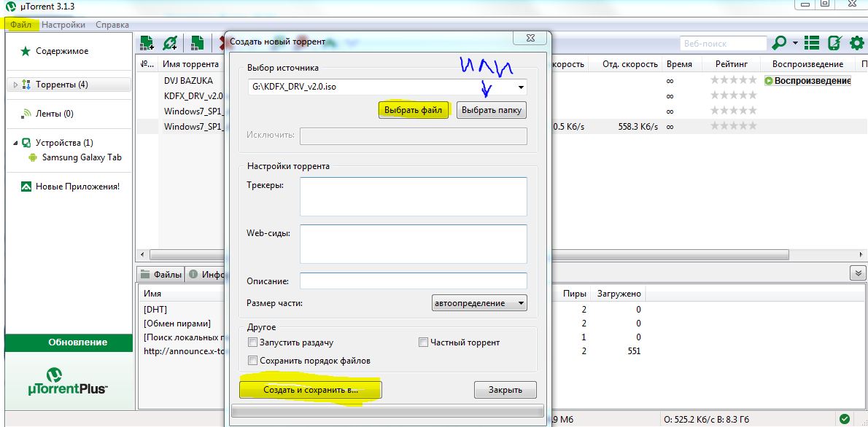Image resolution: width=868 pixels, height=427 pixels.
Task: Click the Новые Приложения! sidebar icon
Action: pos(26,187)
